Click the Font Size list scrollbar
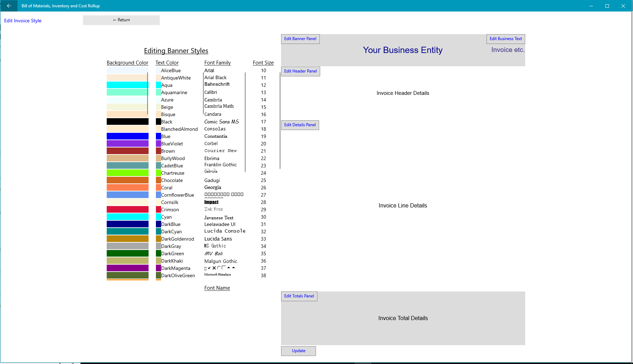 pyautogui.click(x=280, y=121)
